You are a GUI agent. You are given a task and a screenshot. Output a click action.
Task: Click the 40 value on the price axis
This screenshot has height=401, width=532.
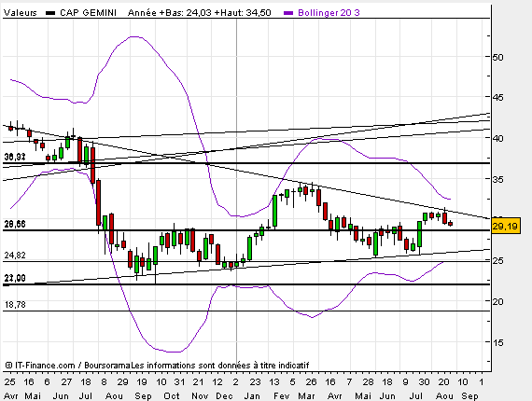pyautogui.click(x=497, y=138)
